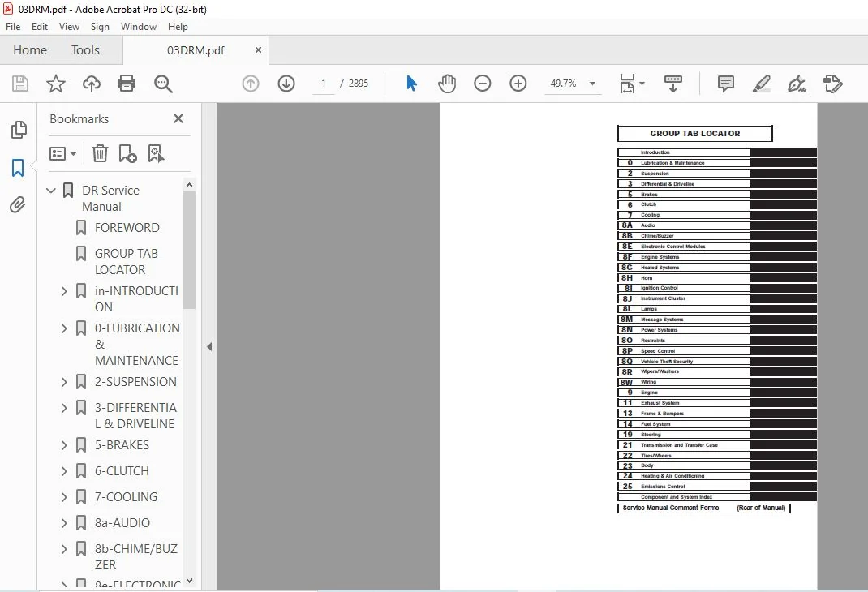Image resolution: width=868 pixels, height=592 pixels.
Task: Open the Attachments paperclip panel
Action: click(18, 204)
